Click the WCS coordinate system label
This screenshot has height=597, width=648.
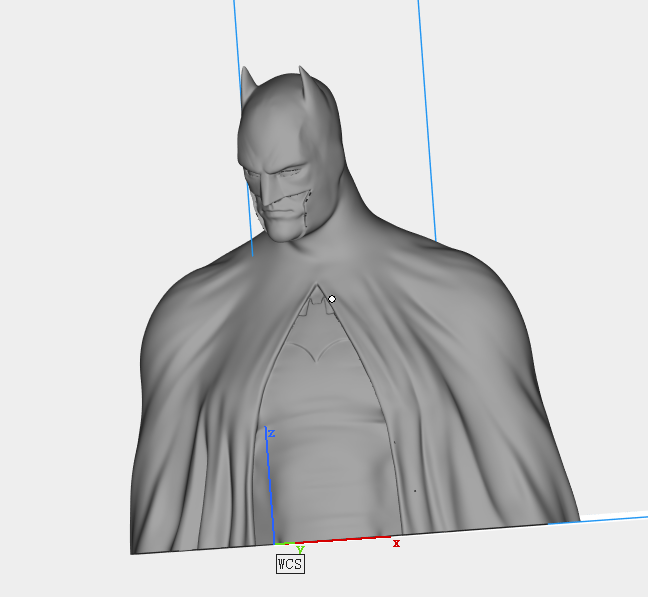click(290, 564)
